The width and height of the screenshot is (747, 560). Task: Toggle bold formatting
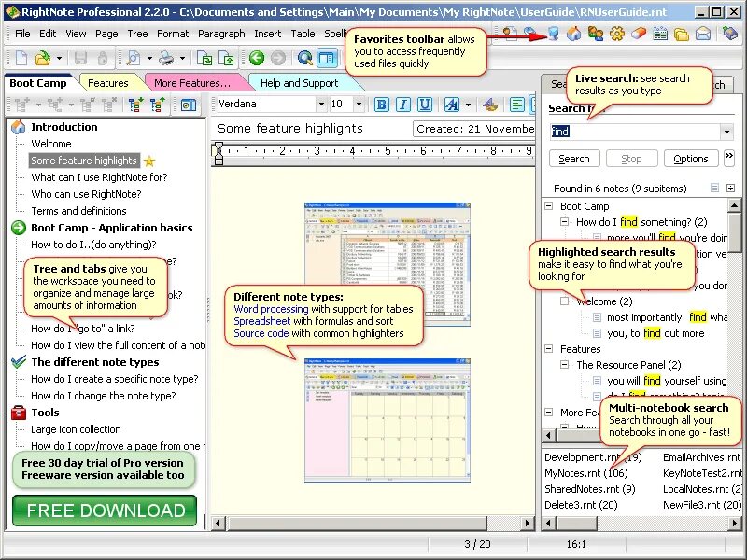(381, 105)
